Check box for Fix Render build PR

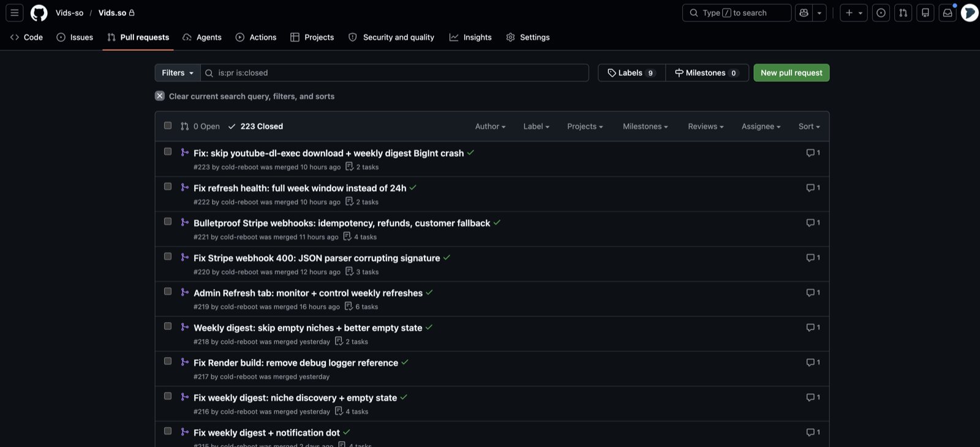tap(168, 361)
